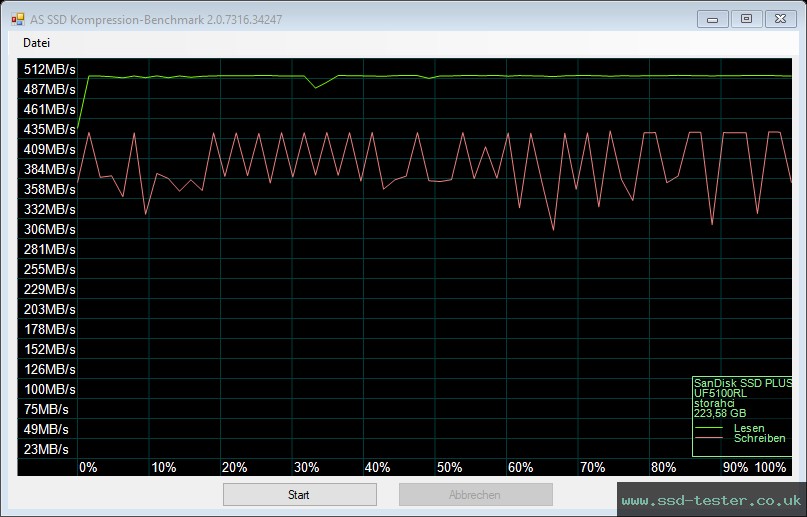Click the read-speed dip near 33%

(315, 87)
